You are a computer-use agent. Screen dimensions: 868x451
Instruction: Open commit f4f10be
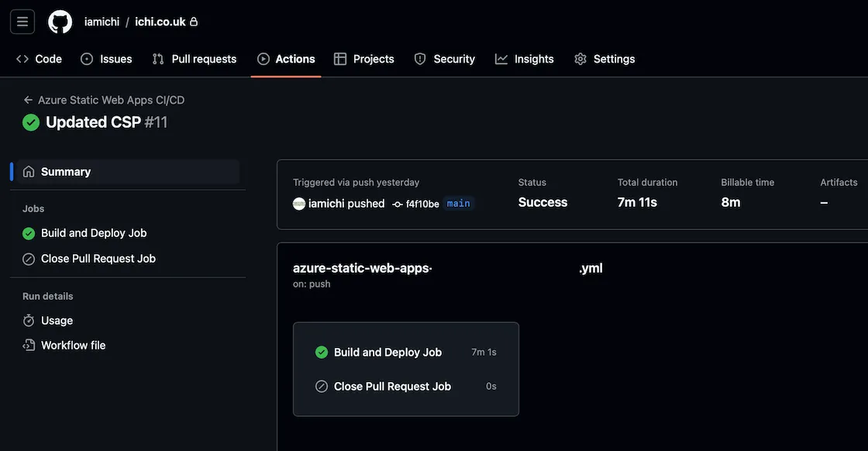(422, 205)
